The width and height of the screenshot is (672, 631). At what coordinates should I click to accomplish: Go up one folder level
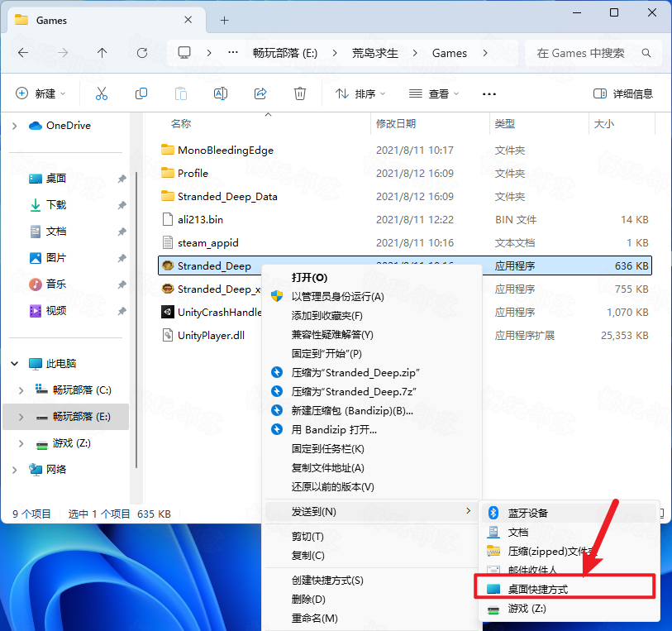[102, 53]
